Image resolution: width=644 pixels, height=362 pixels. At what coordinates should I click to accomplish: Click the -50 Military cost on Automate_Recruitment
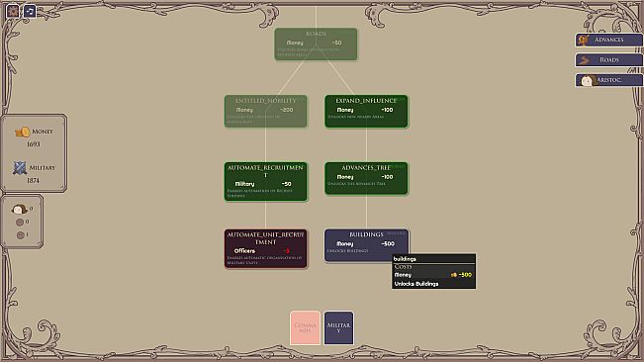tap(287, 184)
